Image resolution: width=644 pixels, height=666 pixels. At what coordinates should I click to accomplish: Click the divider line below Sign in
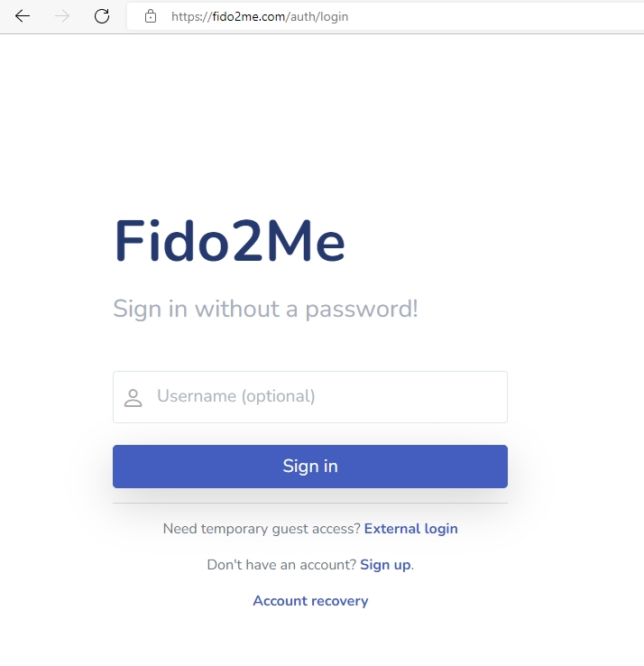point(310,503)
